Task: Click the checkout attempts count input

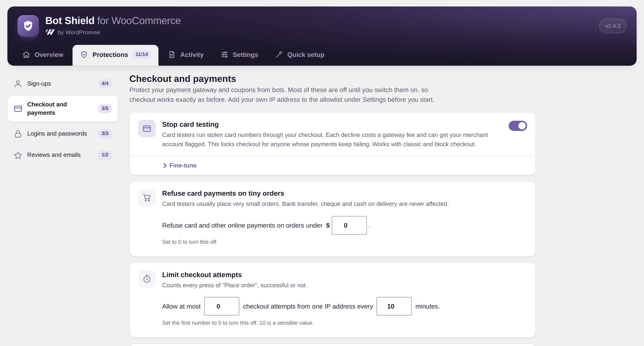Action: (x=222, y=306)
